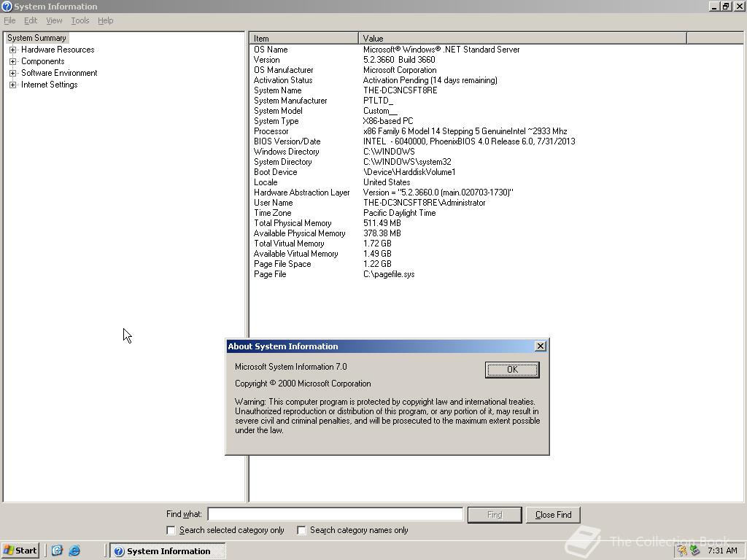The width and height of the screenshot is (747, 560).
Task: Expand the Software Environment node
Action: tap(13, 73)
